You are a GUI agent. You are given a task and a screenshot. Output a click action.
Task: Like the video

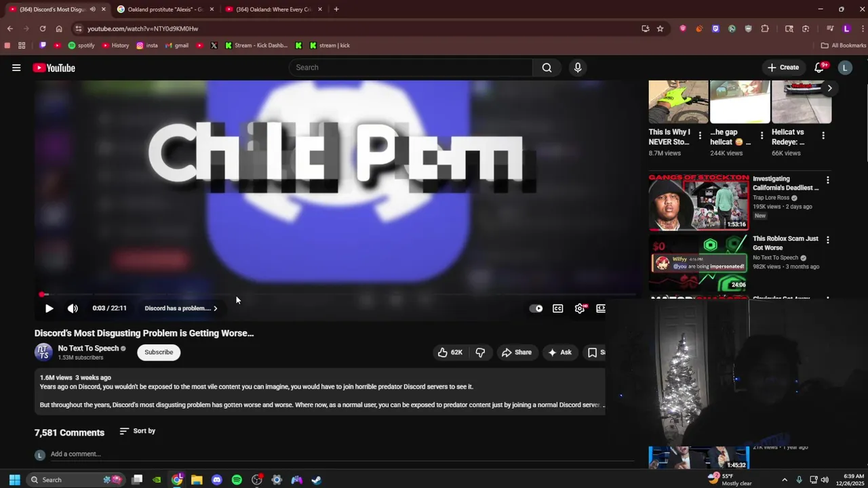(x=450, y=352)
